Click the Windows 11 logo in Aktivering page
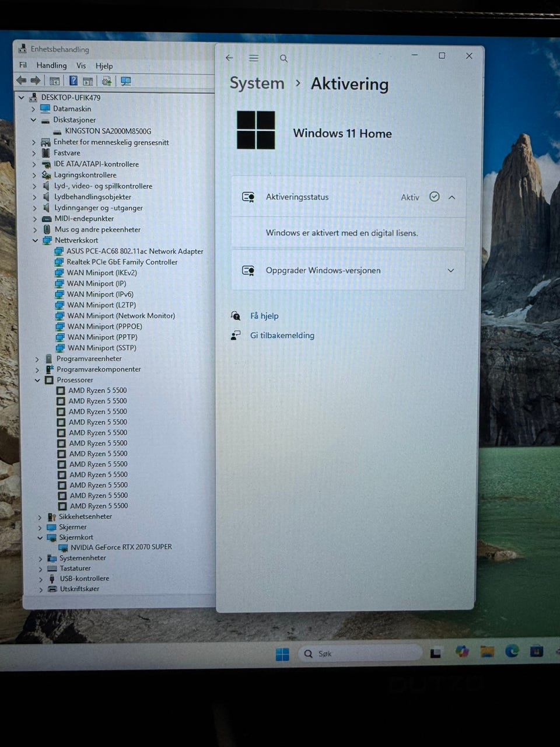This screenshot has width=560, height=747. 256,130
